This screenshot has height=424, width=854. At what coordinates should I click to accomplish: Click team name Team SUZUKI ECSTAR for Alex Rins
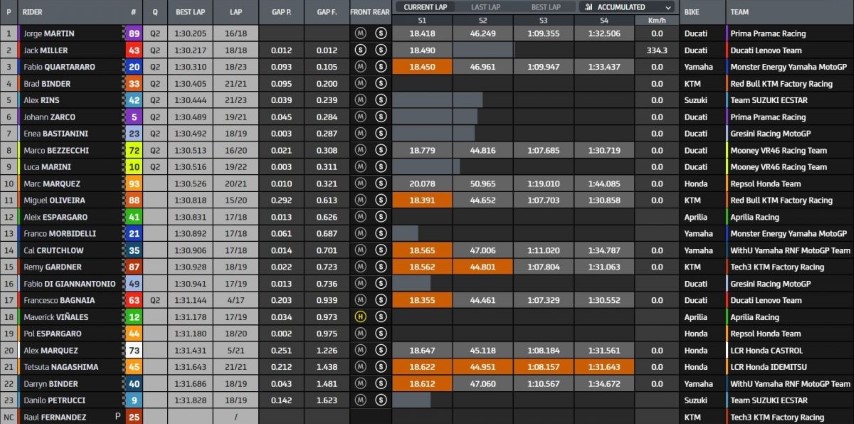point(769,100)
